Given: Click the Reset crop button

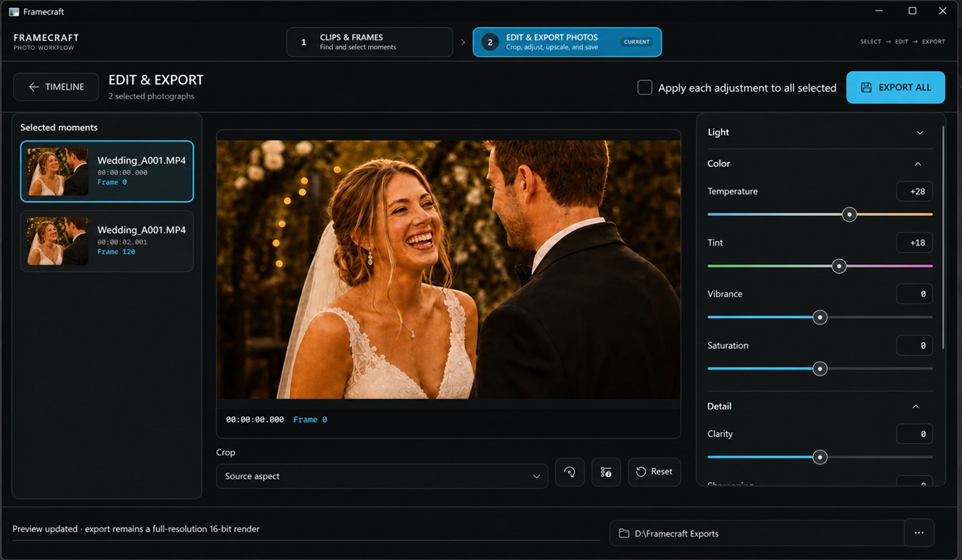Looking at the screenshot, I should pyautogui.click(x=654, y=472).
